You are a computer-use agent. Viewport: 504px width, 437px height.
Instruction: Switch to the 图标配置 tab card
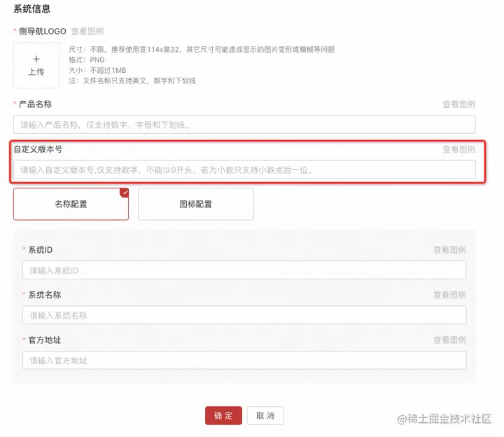196,204
